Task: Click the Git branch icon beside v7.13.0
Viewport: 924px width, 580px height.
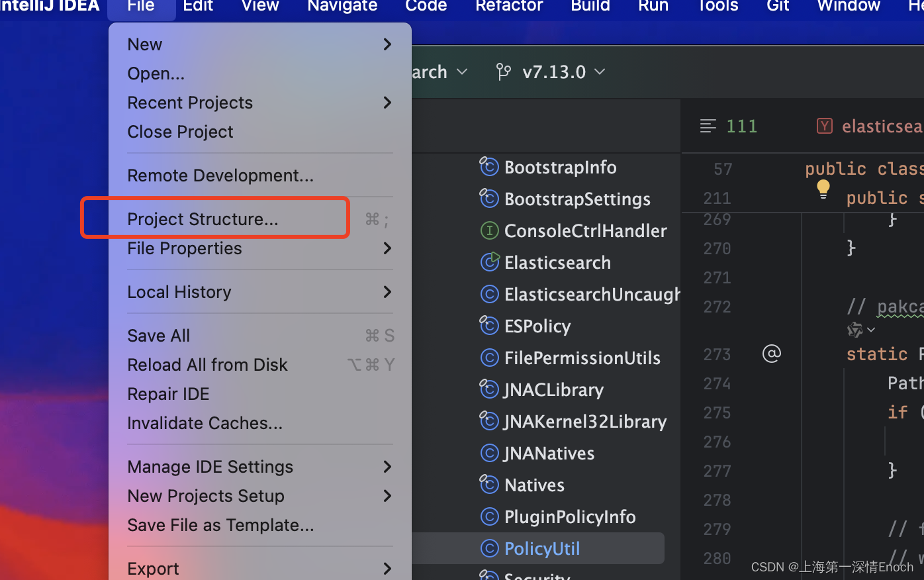Action: [x=504, y=72]
